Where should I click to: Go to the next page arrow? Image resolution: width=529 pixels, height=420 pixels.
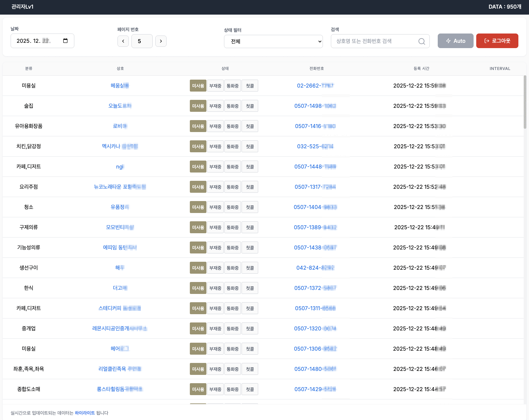[x=161, y=41]
